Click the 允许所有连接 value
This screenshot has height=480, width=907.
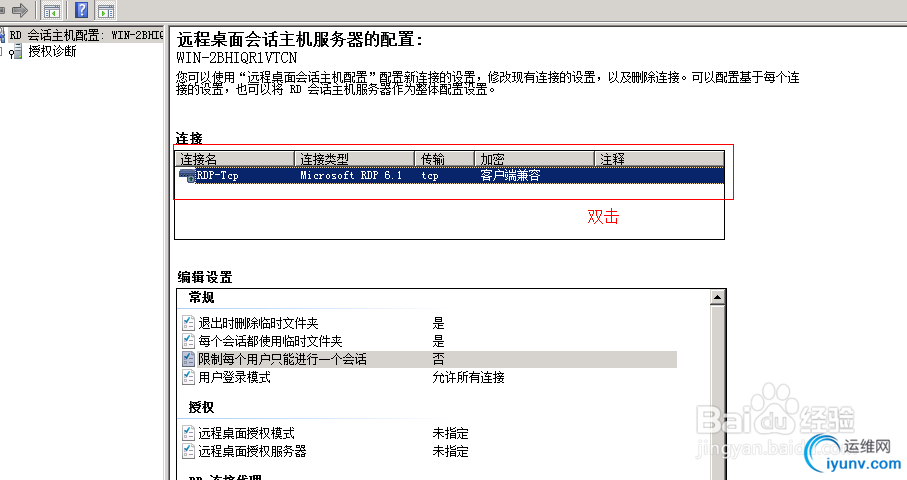(x=469, y=378)
